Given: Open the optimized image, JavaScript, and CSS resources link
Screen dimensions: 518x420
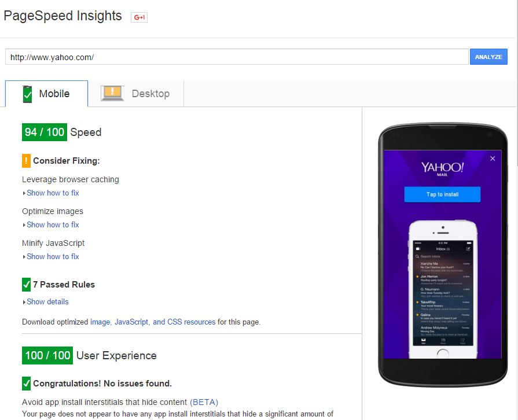Looking at the screenshot, I should pos(153,322).
